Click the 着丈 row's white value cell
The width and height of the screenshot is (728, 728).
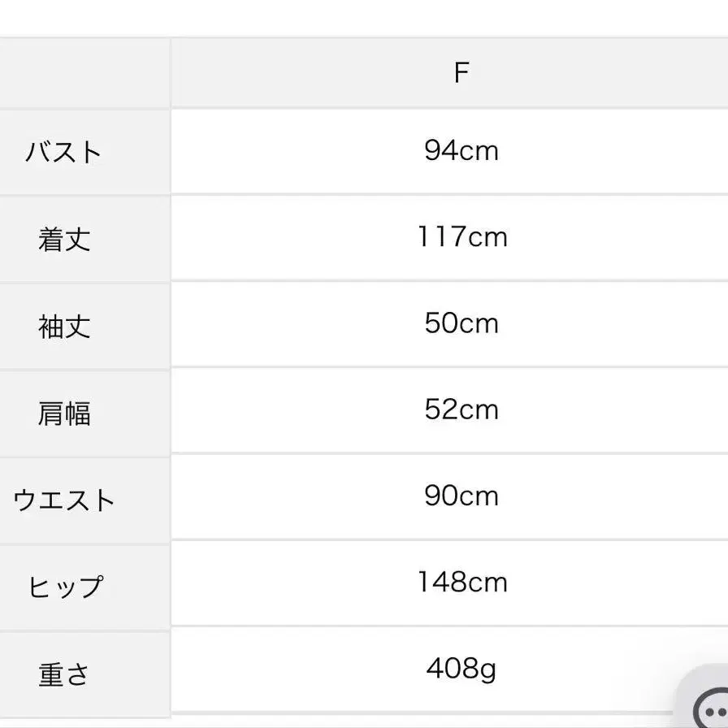pyautogui.click(x=449, y=238)
